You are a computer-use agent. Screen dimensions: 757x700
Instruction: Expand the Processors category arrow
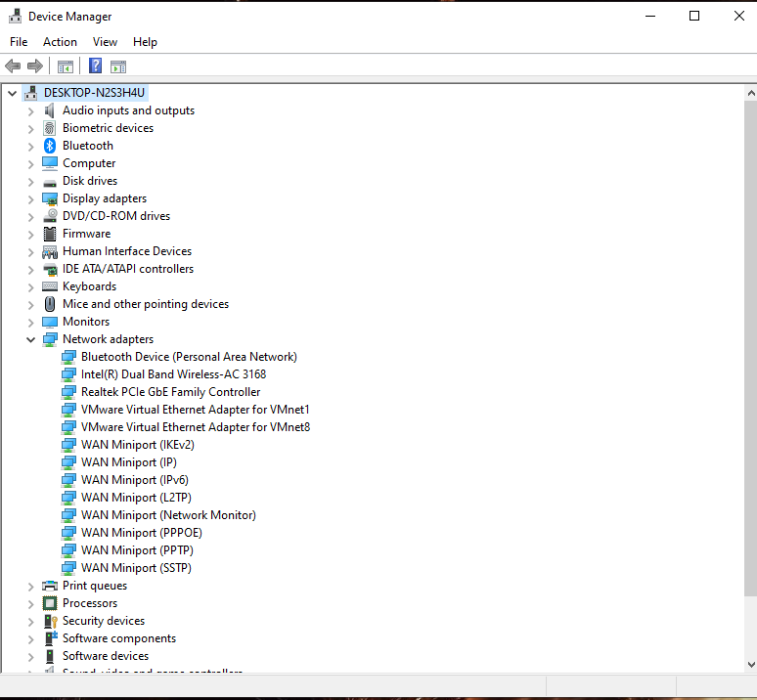tap(31, 604)
